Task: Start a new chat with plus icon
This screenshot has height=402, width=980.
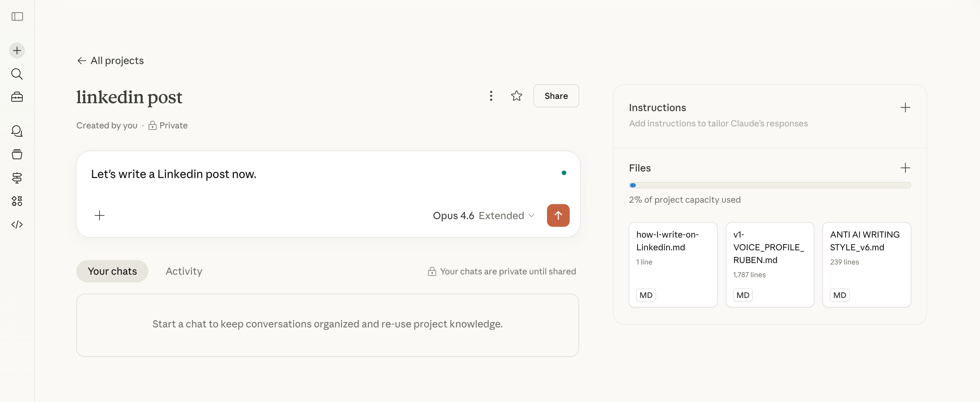Action: coord(17,50)
